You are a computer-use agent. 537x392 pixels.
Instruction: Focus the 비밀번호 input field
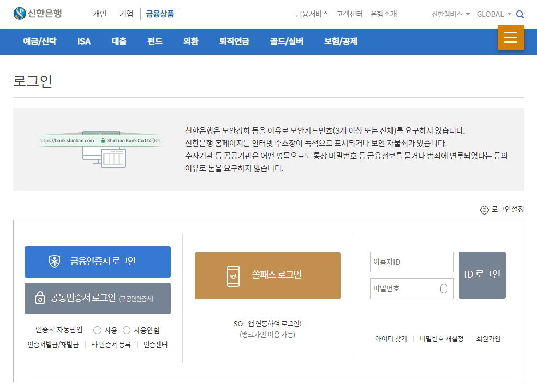(412, 289)
